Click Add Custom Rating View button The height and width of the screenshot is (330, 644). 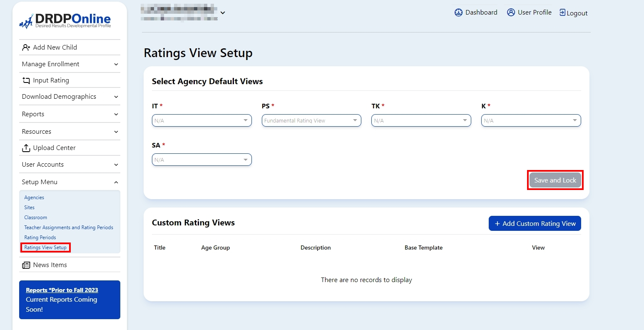tap(535, 223)
